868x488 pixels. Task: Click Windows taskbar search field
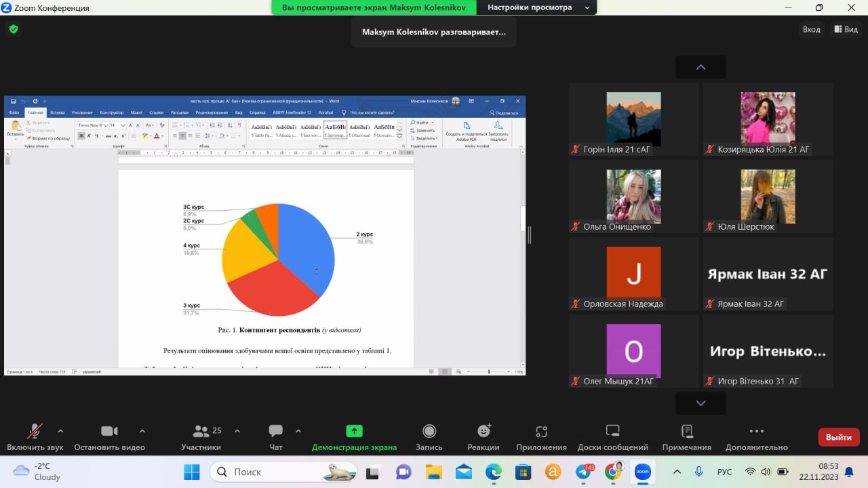pos(283,472)
